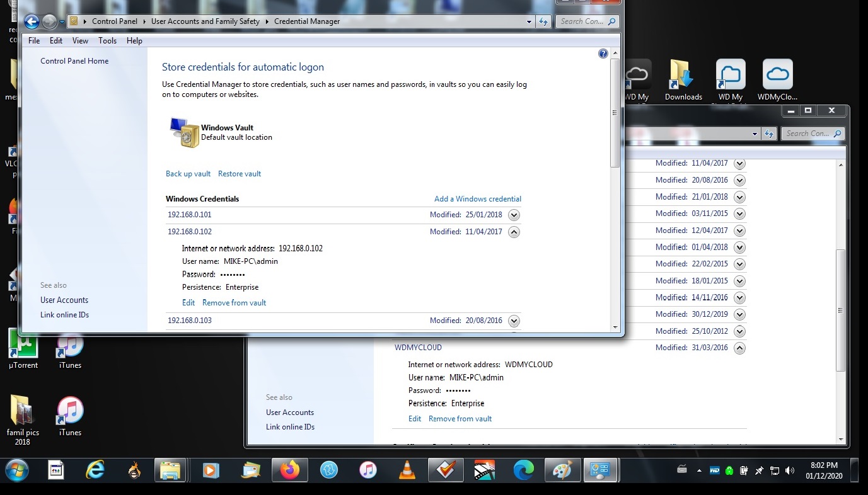Image resolution: width=868 pixels, height=495 pixels.
Task: Remove the 192.168.0.102 credential from vault
Action: point(234,303)
